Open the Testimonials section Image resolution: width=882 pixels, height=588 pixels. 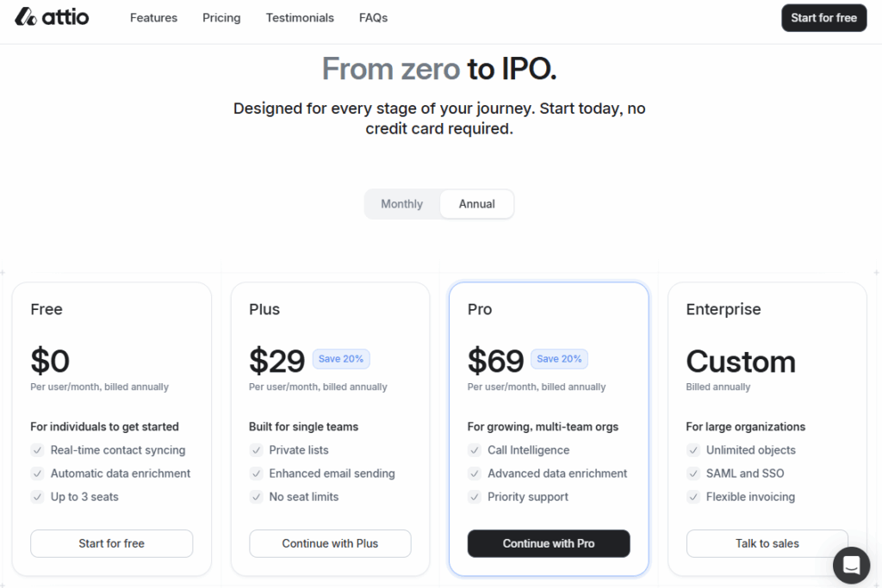pyautogui.click(x=300, y=17)
